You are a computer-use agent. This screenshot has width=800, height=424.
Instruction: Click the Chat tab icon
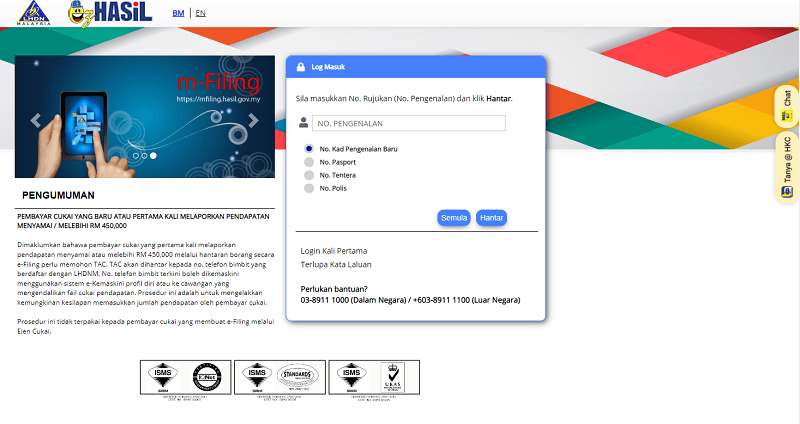tap(787, 116)
